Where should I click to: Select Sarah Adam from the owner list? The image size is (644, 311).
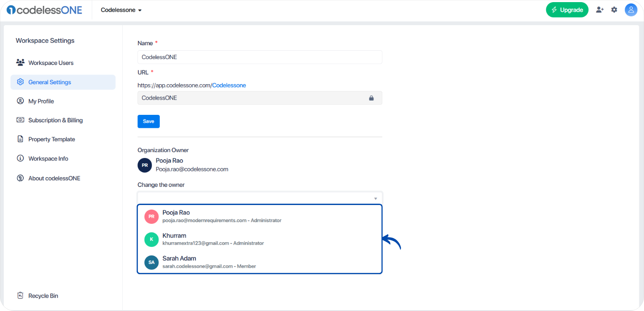(x=260, y=262)
